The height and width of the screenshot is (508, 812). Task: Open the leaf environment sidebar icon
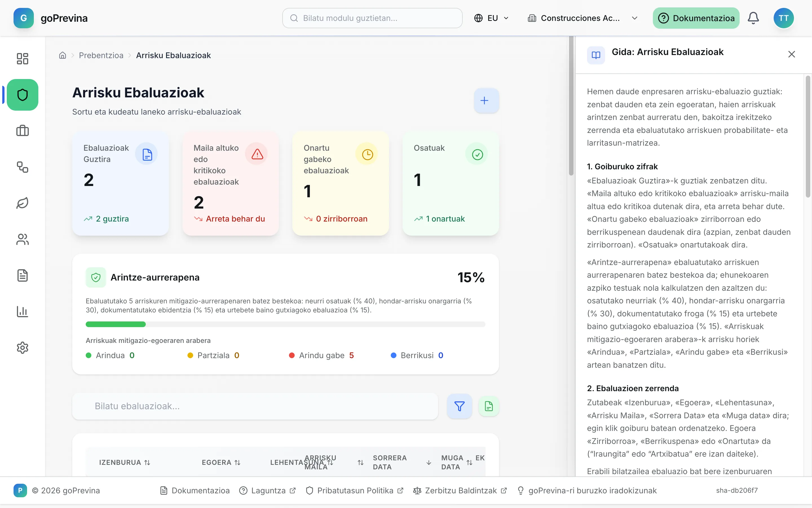tap(23, 203)
